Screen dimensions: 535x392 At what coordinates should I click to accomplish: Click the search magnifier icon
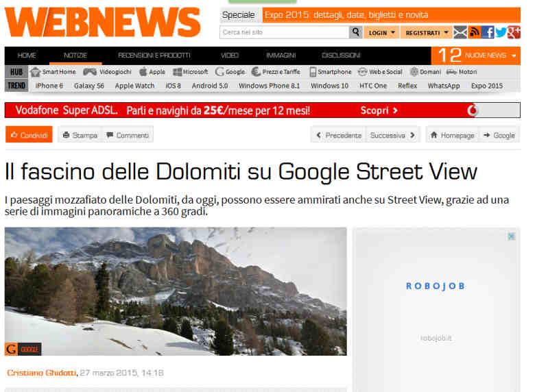point(355,32)
